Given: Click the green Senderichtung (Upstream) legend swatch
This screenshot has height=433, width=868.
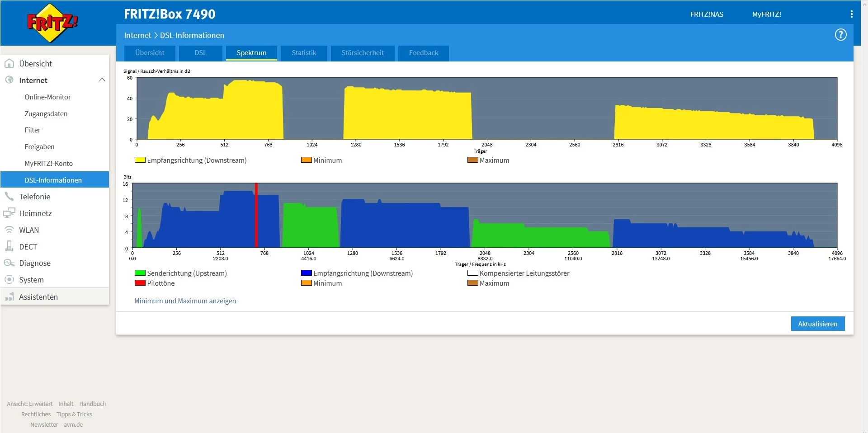Looking at the screenshot, I should (140, 273).
